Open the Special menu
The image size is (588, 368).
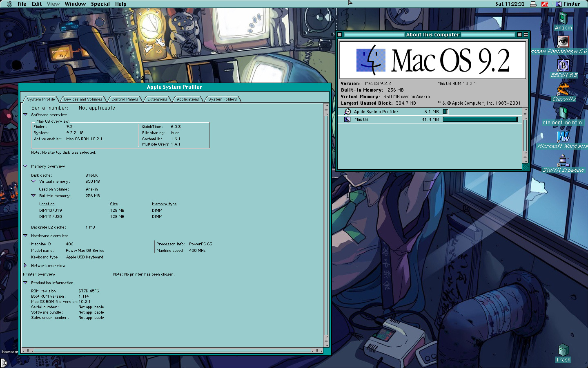pos(100,4)
